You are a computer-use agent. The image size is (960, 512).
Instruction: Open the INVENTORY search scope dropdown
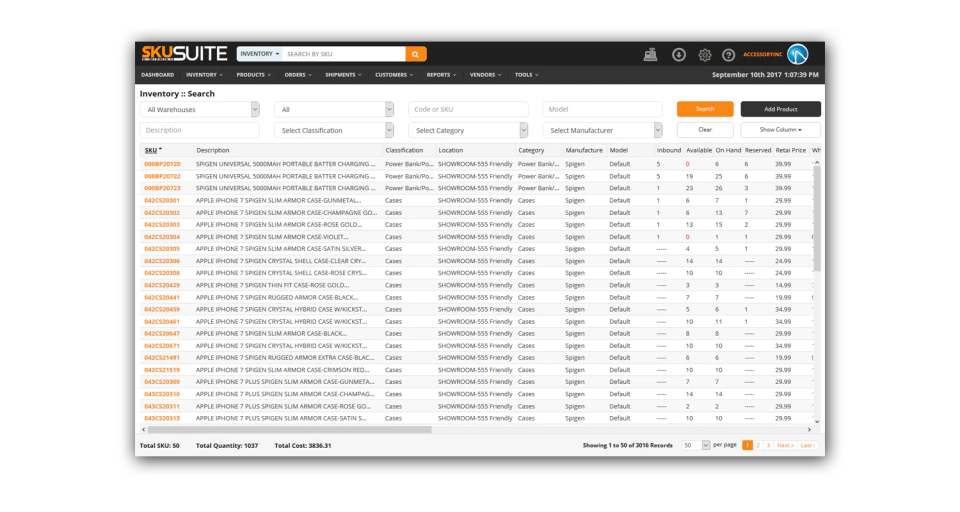[260, 54]
